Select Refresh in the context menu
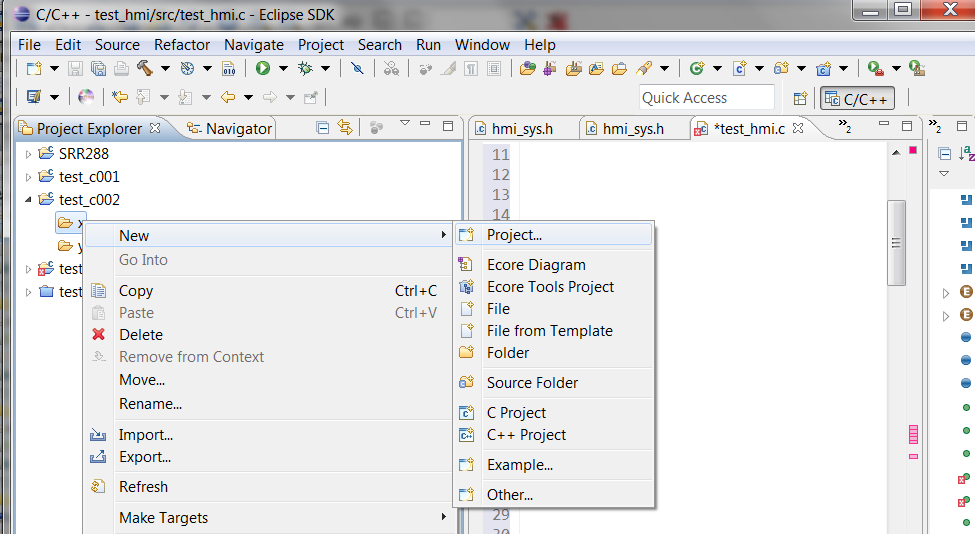The image size is (975, 534). pos(268,487)
